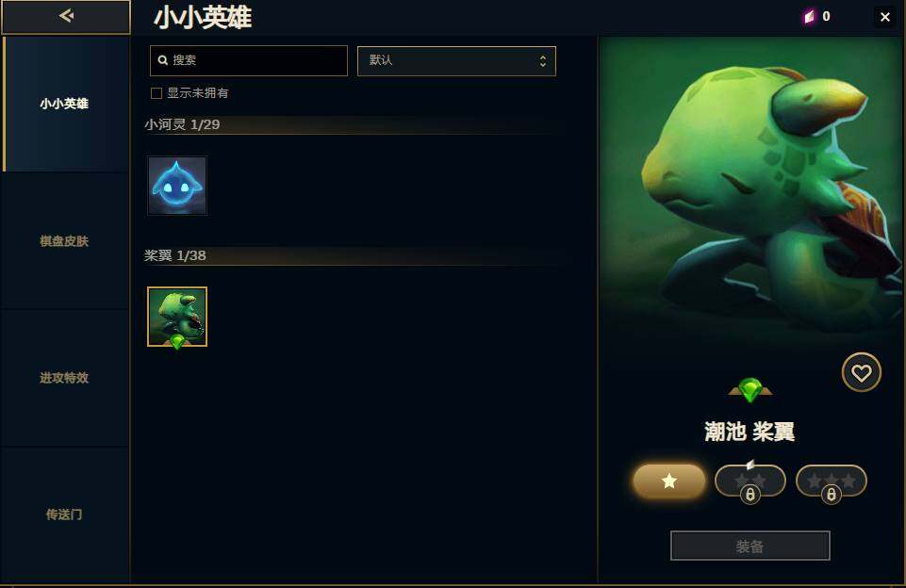Enable the 显示未拥有 checkbox

tap(156, 93)
